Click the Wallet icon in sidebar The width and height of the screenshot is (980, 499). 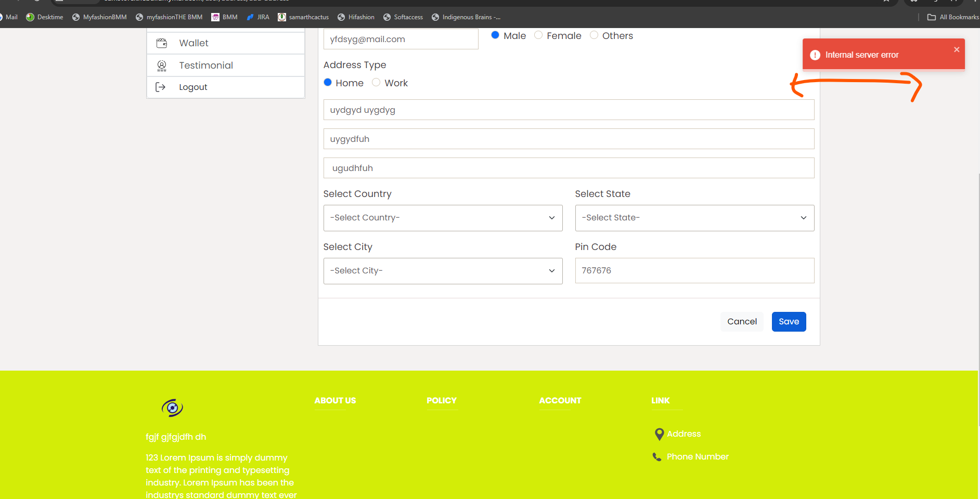[162, 43]
